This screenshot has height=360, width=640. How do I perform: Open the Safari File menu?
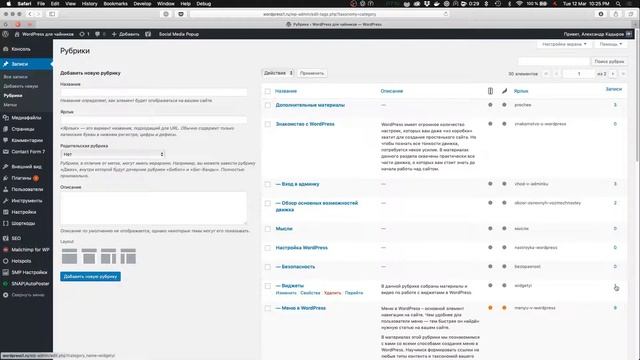pyautogui.click(x=41, y=4)
